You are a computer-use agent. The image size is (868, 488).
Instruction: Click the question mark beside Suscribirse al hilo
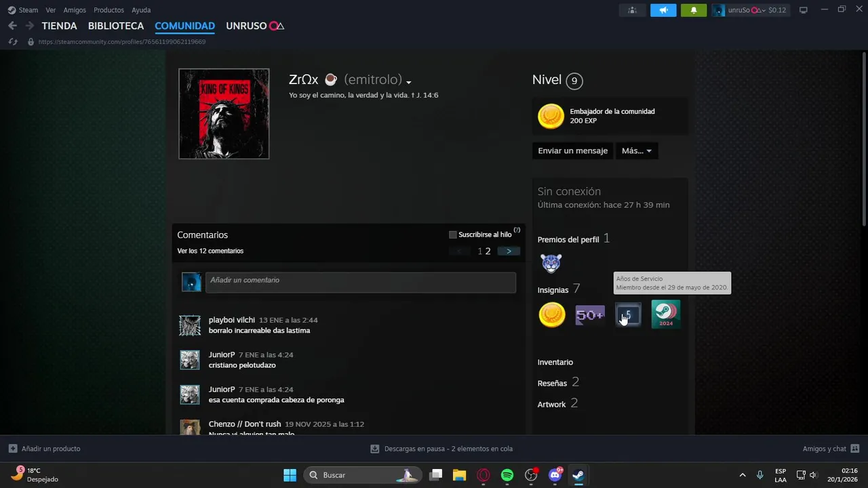click(x=517, y=230)
